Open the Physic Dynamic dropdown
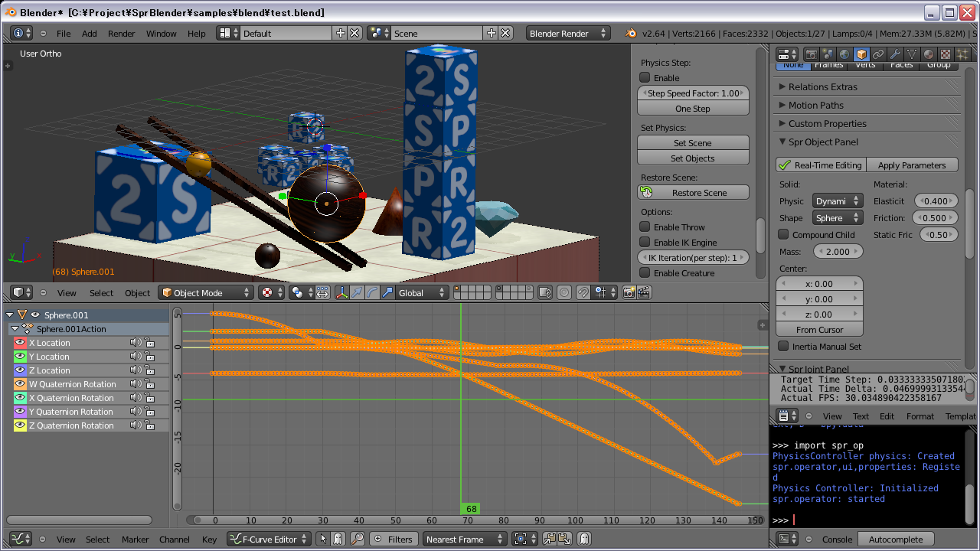 (838, 201)
